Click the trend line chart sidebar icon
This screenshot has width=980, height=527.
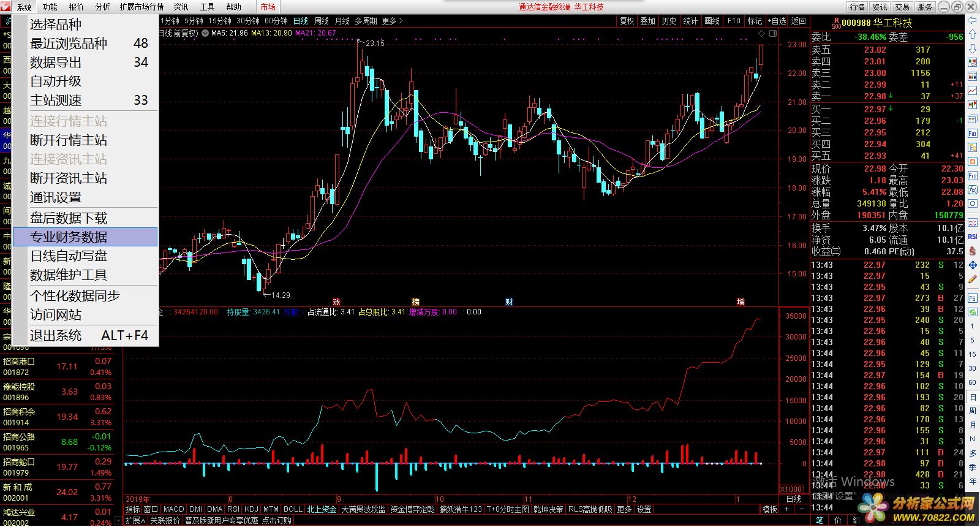(973, 91)
